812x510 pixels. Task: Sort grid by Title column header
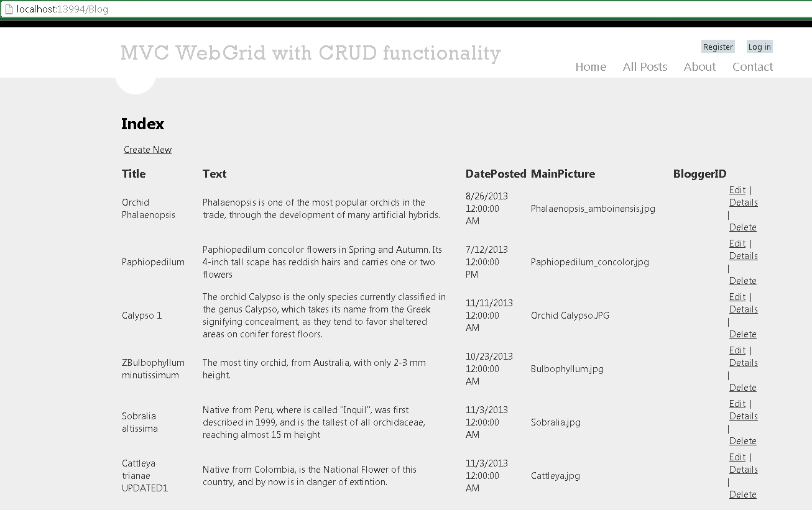click(x=134, y=174)
